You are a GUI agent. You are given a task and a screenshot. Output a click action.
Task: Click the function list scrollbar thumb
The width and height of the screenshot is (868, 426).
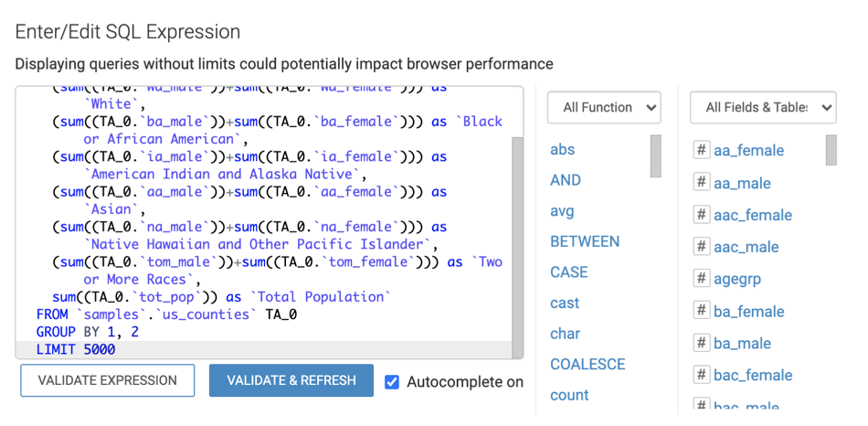[655, 155]
